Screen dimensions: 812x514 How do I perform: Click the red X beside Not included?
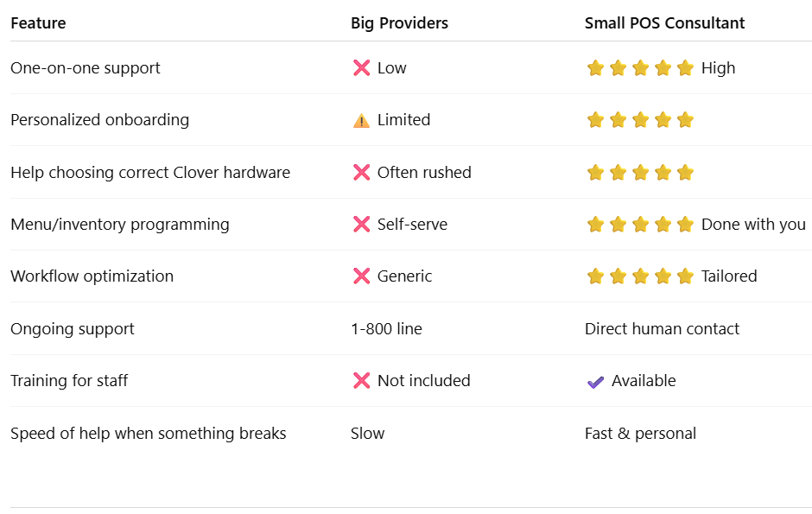(x=361, y=380)
